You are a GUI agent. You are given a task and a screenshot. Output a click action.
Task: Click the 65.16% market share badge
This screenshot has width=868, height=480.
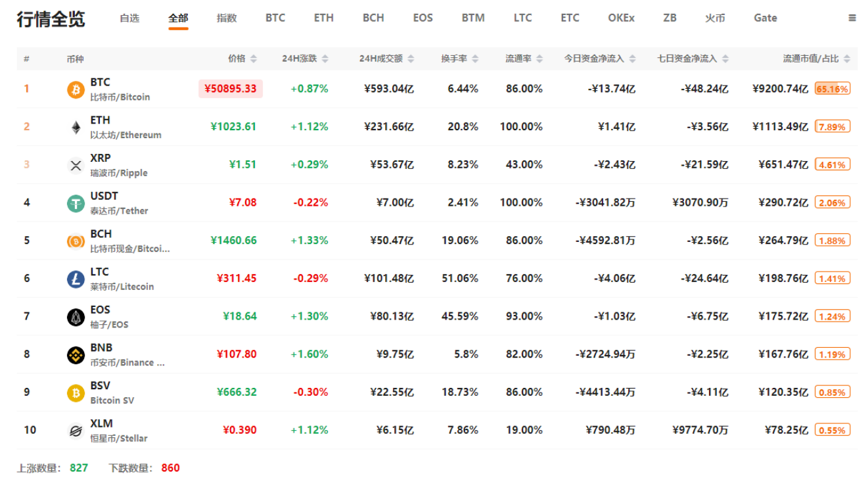click(833, 89)
